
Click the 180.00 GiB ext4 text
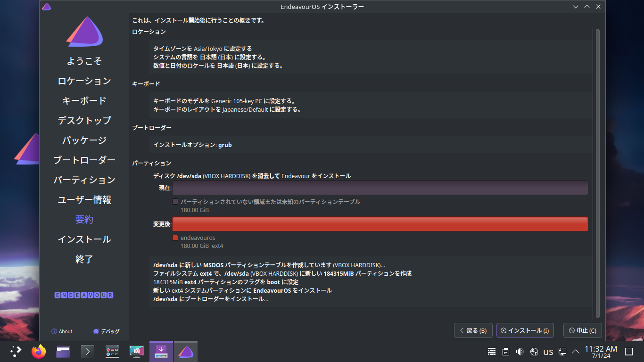pos(202,246)
